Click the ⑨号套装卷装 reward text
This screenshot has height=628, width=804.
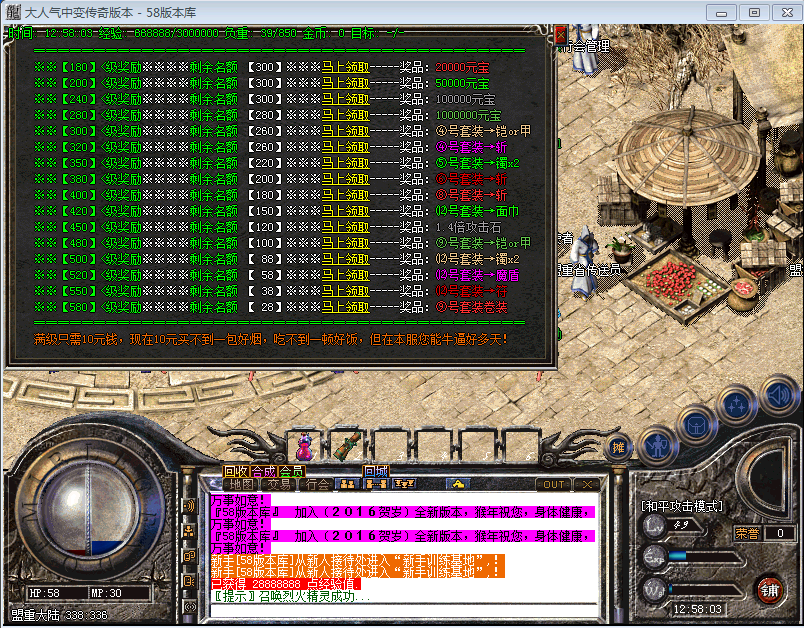(471, 307)
